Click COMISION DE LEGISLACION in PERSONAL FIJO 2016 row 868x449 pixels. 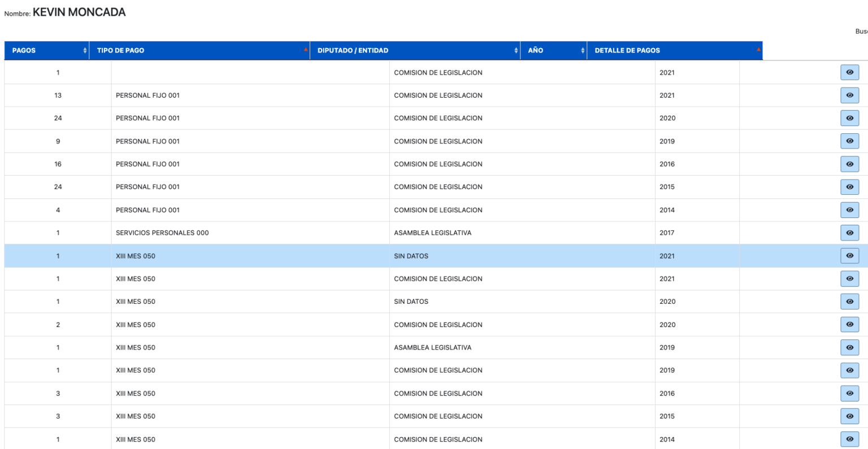[x=438, y=164]
